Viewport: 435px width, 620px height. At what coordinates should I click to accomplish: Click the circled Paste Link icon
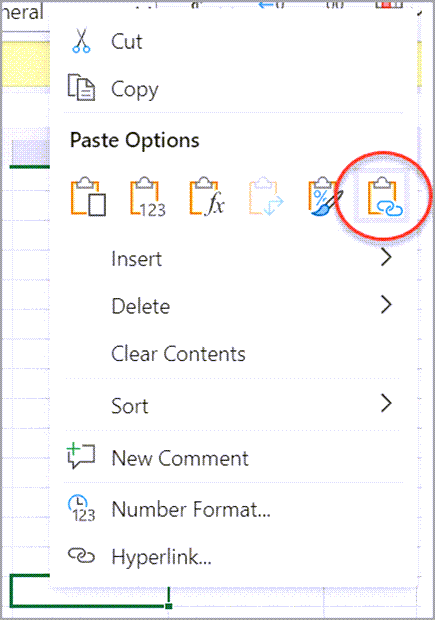coord(385,197)
